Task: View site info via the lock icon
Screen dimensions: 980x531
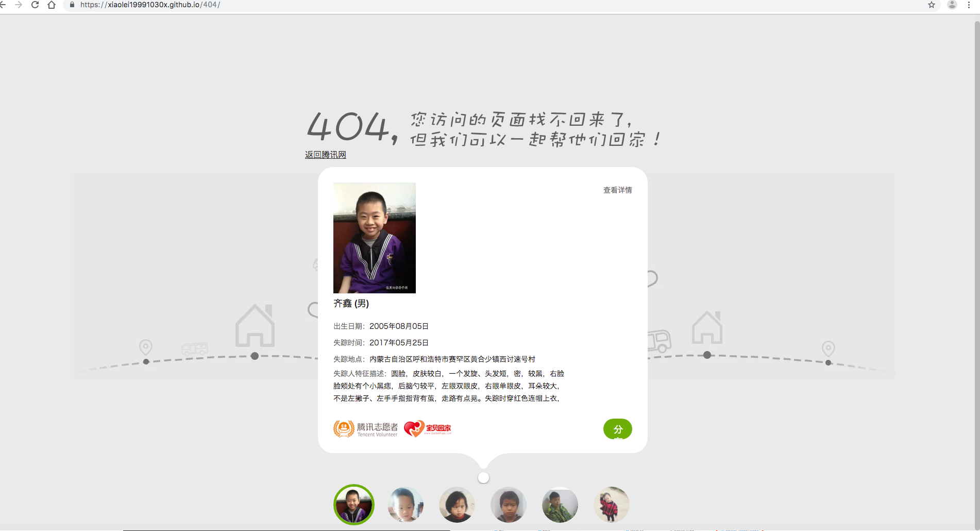Action: 72,5
